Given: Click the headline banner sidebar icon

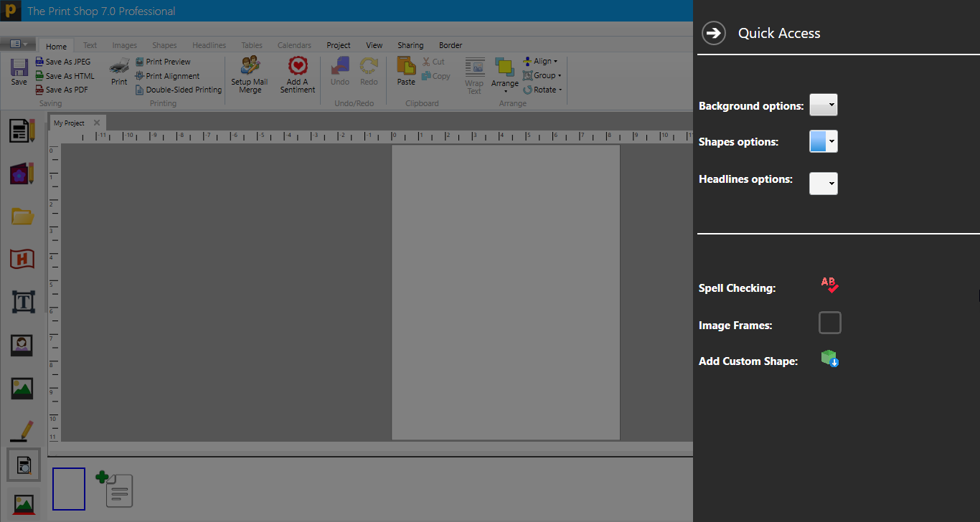Looking at the screenshot, I should (x=22, y=259).
